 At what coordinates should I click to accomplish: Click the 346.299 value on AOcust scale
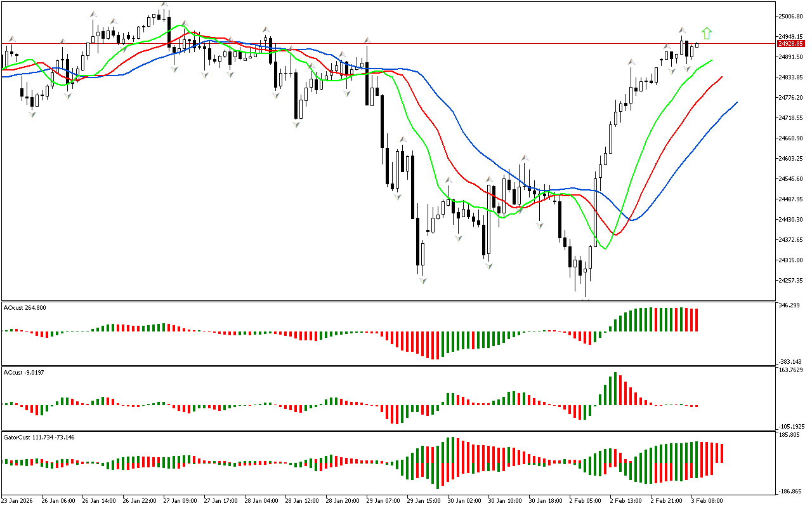point(789,306)
